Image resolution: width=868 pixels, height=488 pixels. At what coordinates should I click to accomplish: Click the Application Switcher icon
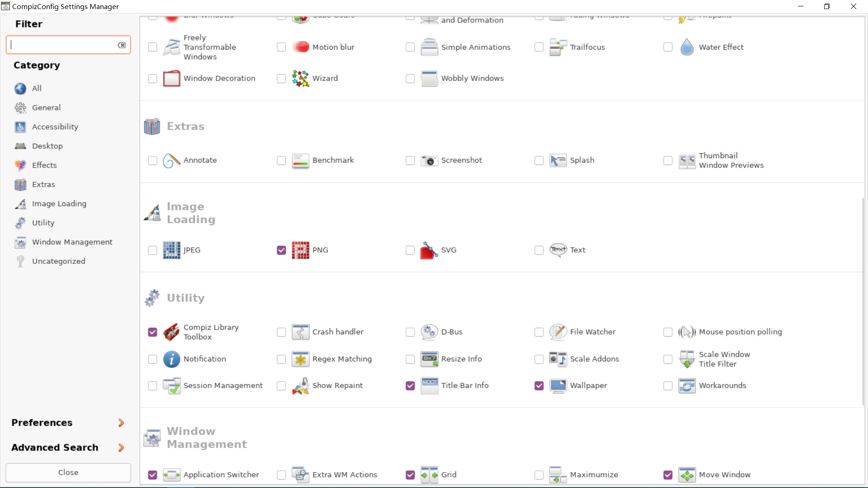tap(171, 475)
